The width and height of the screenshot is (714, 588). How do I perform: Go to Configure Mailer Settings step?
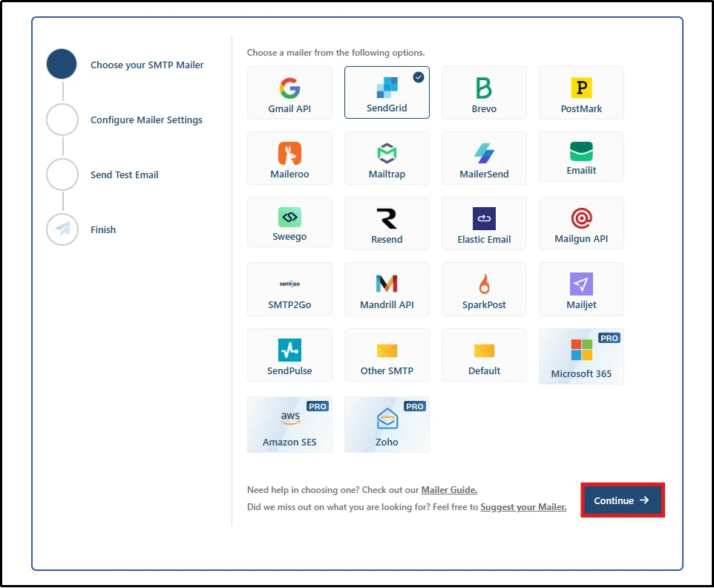click(x=146, y=120)
